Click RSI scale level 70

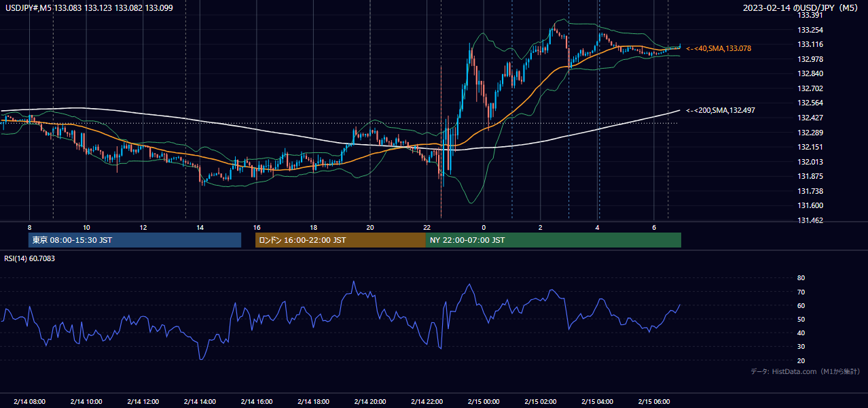coord(801,292)
